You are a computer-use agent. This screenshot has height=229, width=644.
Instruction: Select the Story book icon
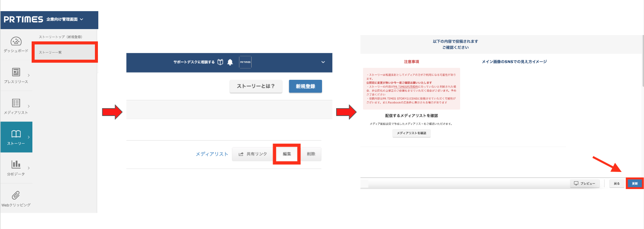click(x=16, y=134)
